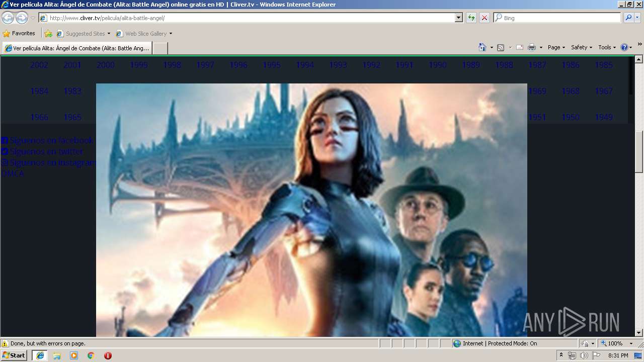The height and width of the screenshot is (362, 644).
Task: Open the Favorites star button
Action: point(19,33)
